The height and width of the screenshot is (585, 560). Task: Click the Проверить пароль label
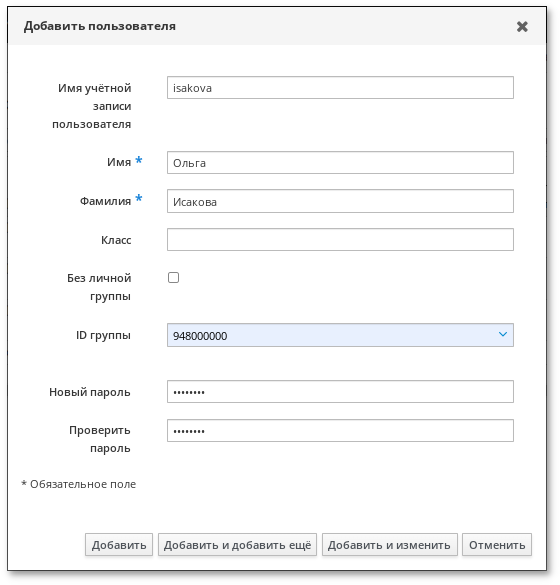tap(100, 439)
